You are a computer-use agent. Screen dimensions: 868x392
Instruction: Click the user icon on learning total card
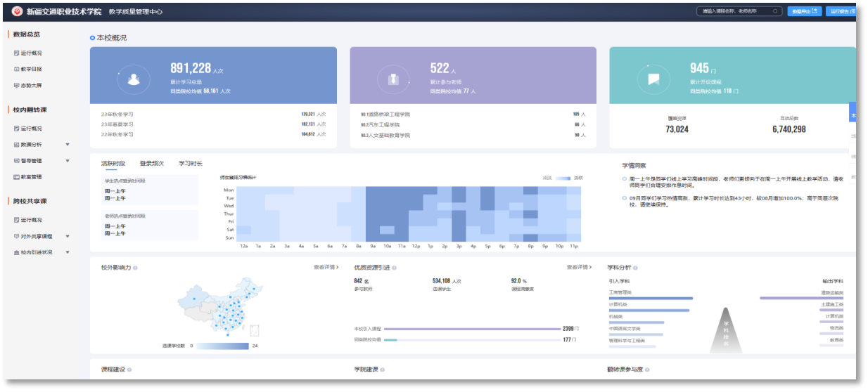134,79
